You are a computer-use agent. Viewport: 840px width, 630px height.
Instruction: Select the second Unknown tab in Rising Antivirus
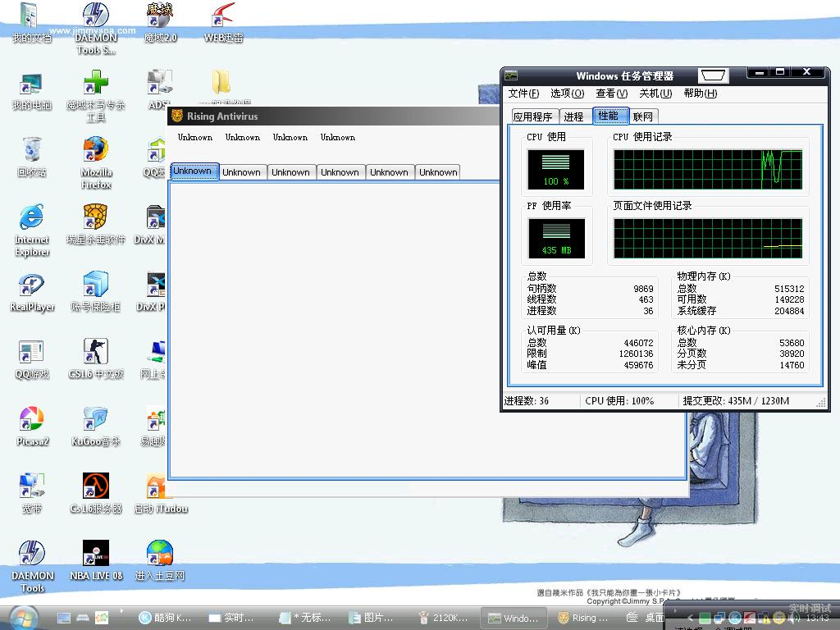pyautogui.click(x=242, y=172)
